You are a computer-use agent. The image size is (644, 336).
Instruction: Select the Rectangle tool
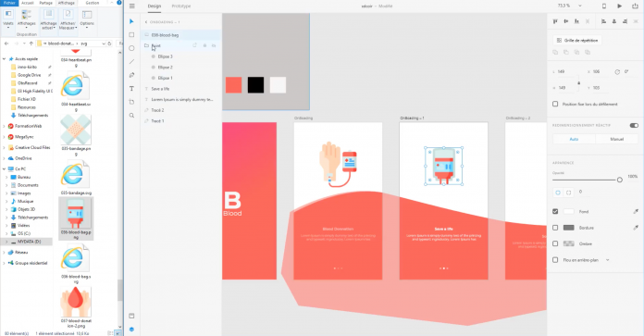(131, 35)
